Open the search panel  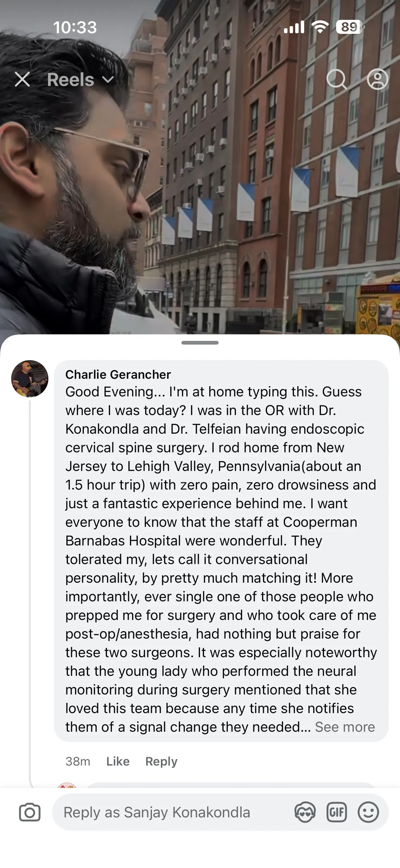[337, 79]
